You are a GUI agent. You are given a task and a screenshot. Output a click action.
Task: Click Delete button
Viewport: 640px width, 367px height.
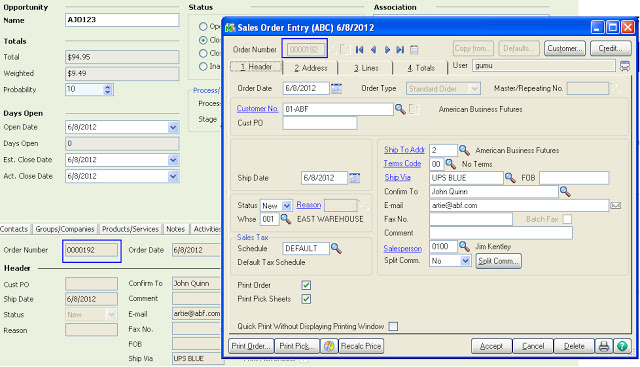click(x=574, y=346)
